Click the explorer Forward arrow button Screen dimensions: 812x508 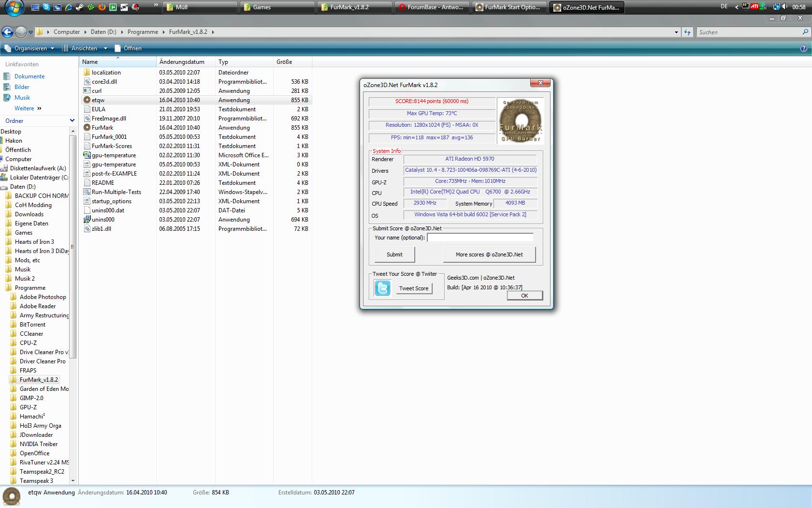click(x=21, y=32)
